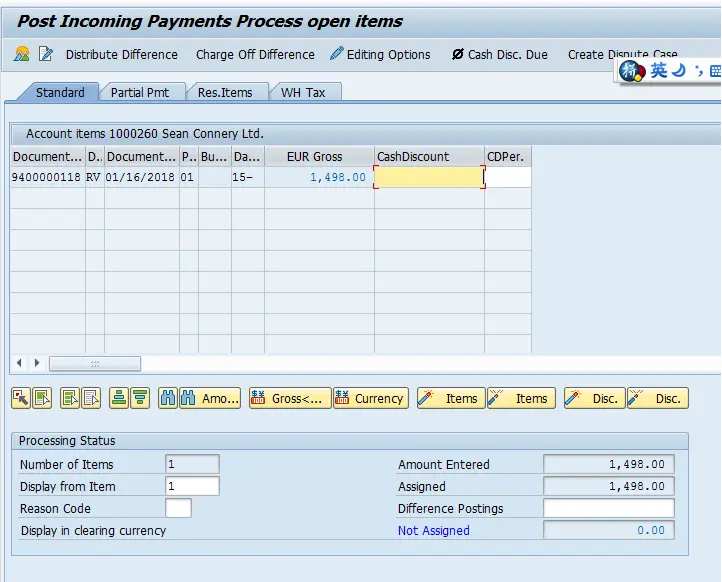Click the overview mountain icon in the toolbar
The image size is (722, 582).
22,54
